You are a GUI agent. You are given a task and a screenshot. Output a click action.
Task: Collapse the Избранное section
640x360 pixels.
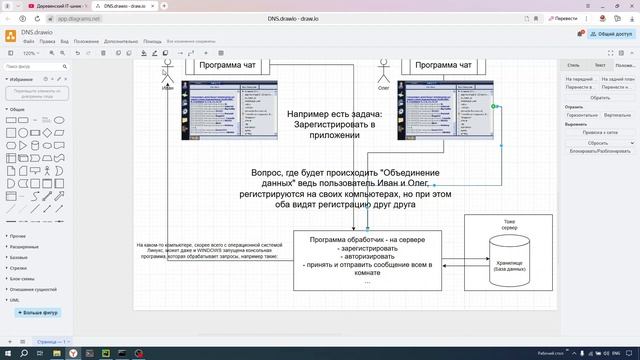click(x=19, y=79)
